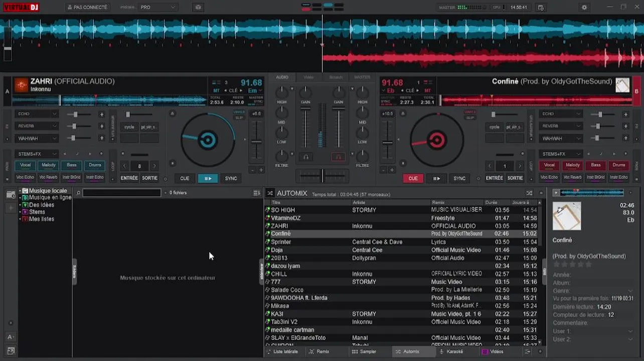Viewport: 644px width, 361px height.
Task: Click the deck A pitch fader
Action: pos(256,141)
